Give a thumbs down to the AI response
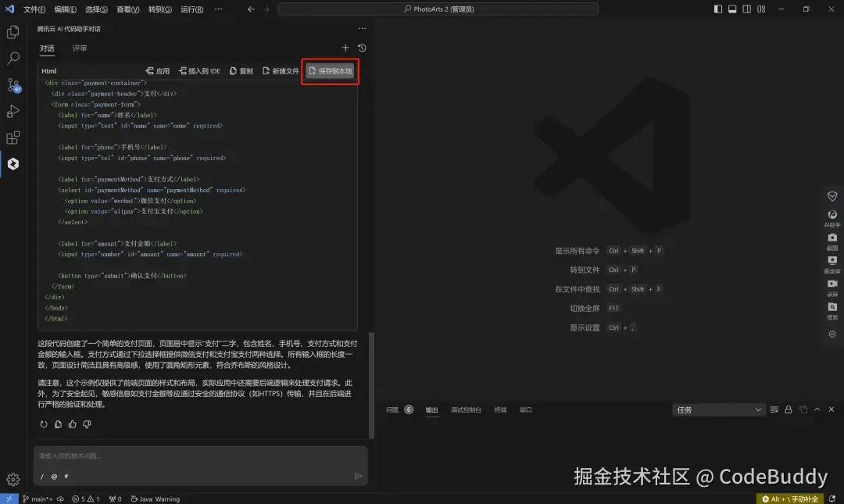Image resolution: width=844 pixels, height=504 pixels. point(84,424)
